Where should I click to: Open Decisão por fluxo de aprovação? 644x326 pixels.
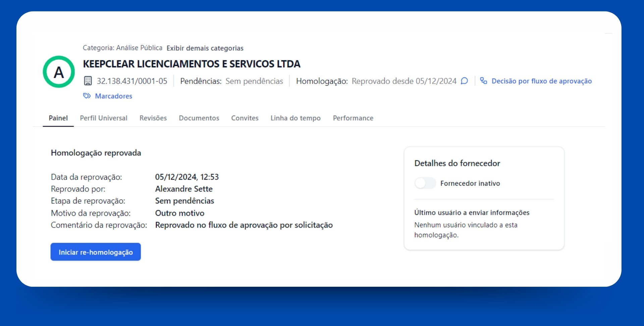click(542, 81)
